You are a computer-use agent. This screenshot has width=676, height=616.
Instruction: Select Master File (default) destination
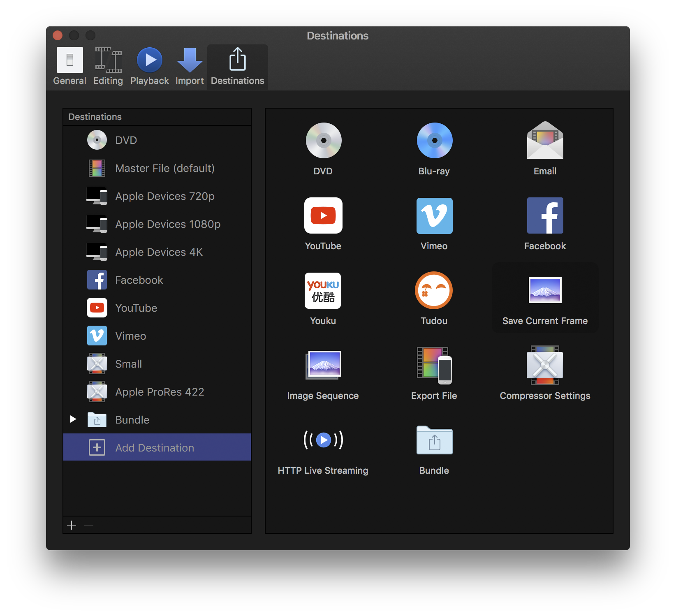pos(157,168)
